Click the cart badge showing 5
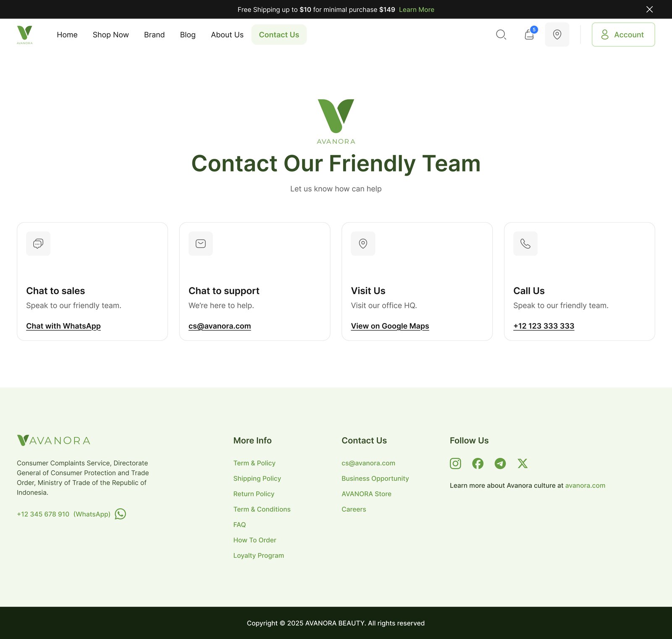This screenshot has width=672, height=639. [x=534, y=29]
